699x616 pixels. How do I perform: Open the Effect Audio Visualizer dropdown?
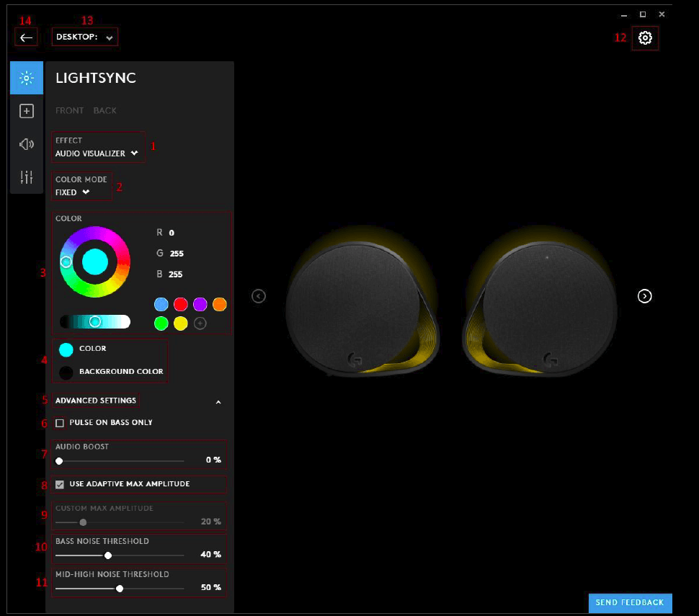(97, 153)
